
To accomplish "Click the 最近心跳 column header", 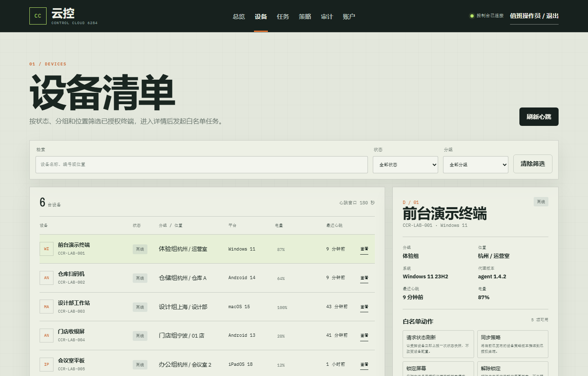I will tap(334, 226).
